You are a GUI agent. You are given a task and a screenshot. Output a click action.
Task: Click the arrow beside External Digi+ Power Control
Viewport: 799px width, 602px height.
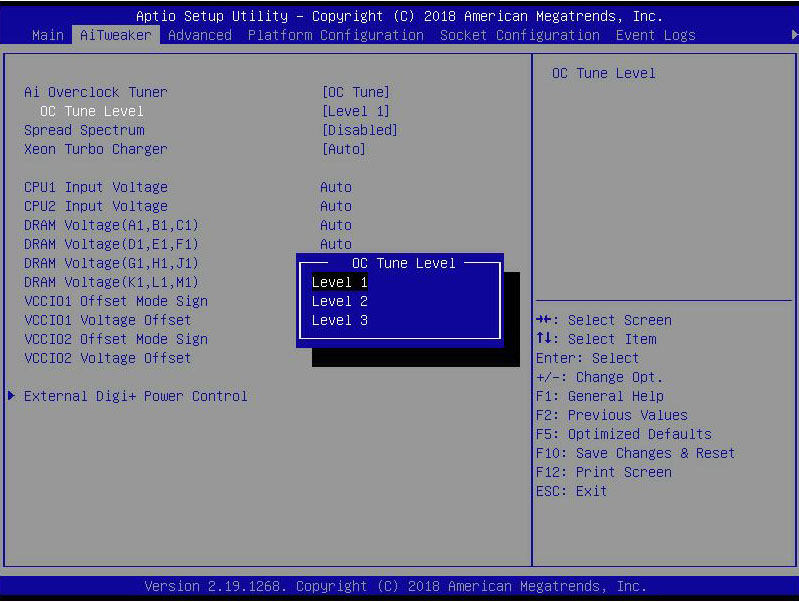pos(11,396)
